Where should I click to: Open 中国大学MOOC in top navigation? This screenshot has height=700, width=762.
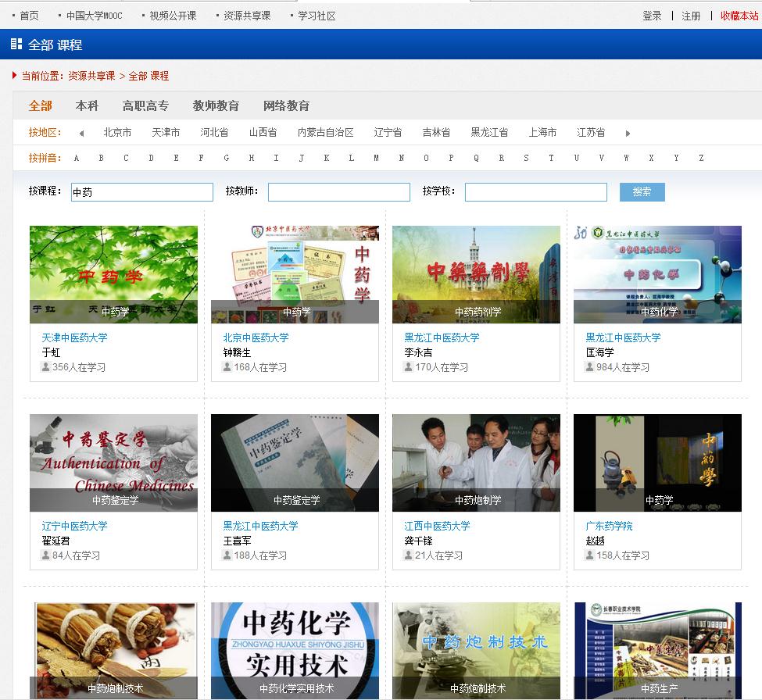coord(95,16)
